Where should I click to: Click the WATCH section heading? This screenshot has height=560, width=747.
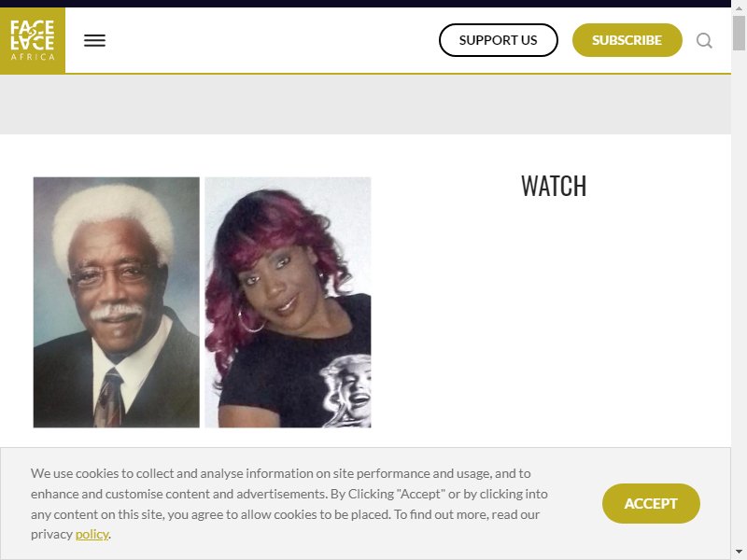point(554,186)
